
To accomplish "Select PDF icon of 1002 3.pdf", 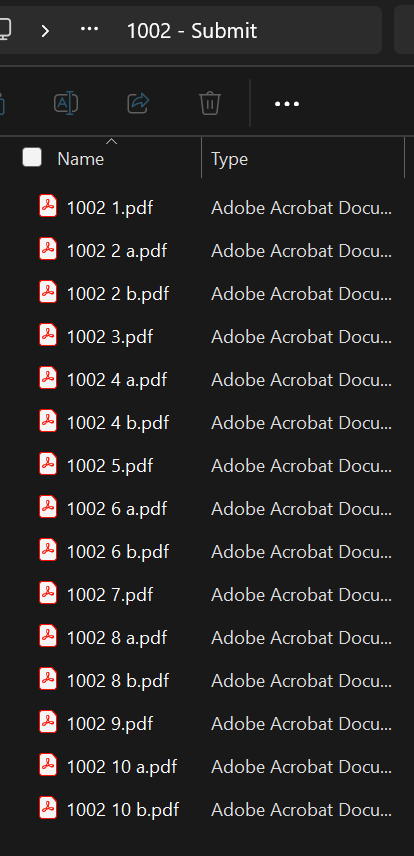I will 48,335.
